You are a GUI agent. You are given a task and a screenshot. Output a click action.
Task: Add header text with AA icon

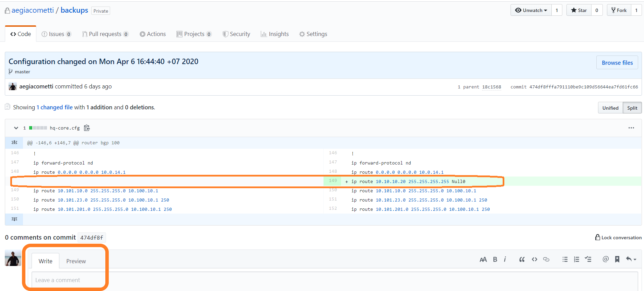click(x=483, y=259)
